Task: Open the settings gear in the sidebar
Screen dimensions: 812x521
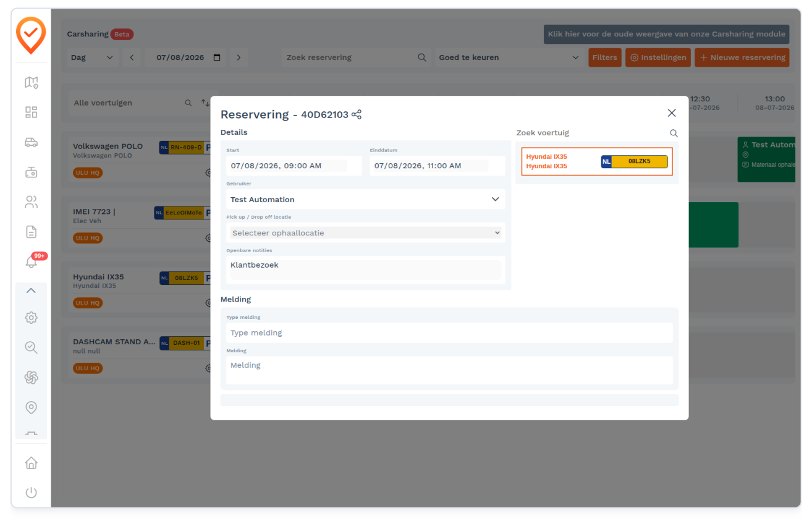Action: click(x=31, y=318)
